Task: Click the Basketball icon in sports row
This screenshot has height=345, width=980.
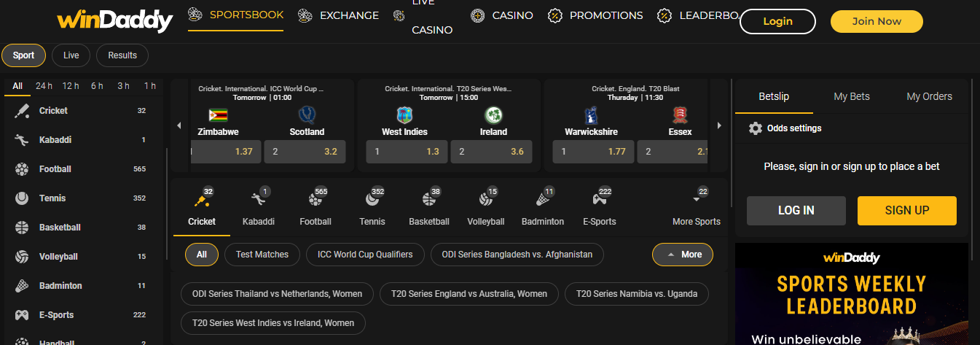Action: click(428, 199)
